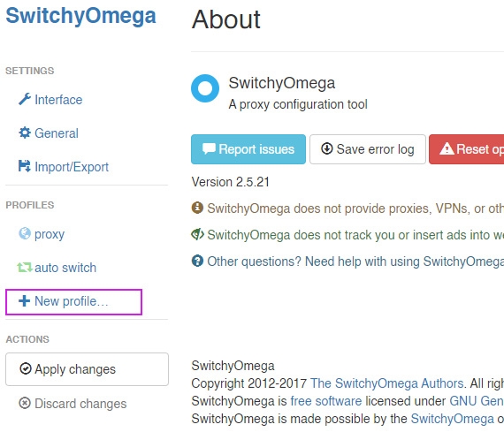Screen dimensions: 504x432
Task: Click the download icon in Save error log
Action: tap(327, 148)
